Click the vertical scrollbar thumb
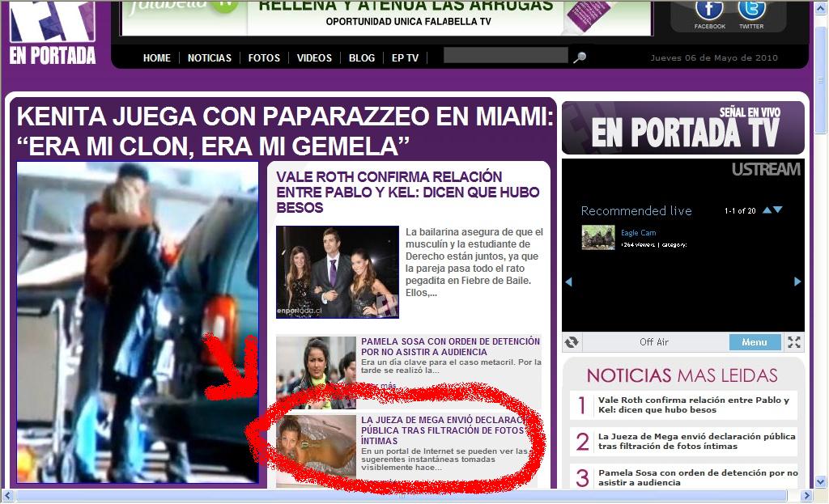The width and height of the screenshot is (829, 504). pos(821,80)
